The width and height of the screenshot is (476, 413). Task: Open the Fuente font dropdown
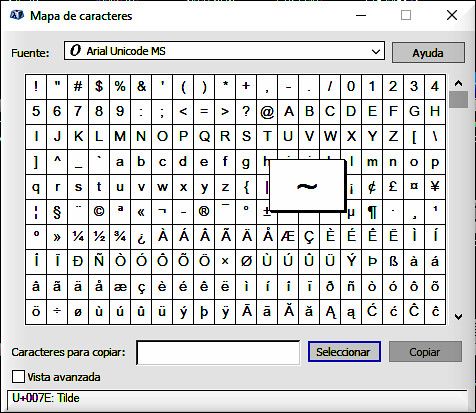click(224, 51)
